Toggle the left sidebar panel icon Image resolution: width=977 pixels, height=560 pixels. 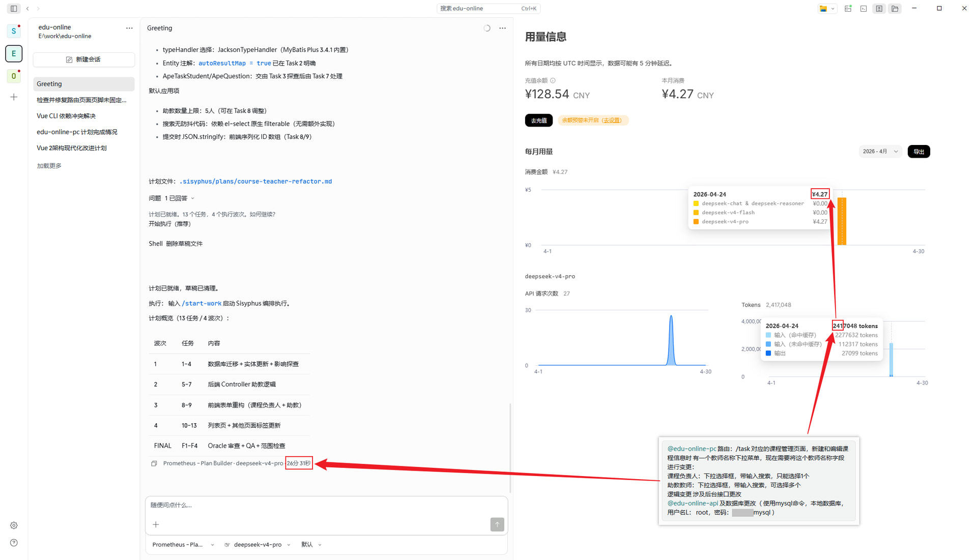point(14,9)
